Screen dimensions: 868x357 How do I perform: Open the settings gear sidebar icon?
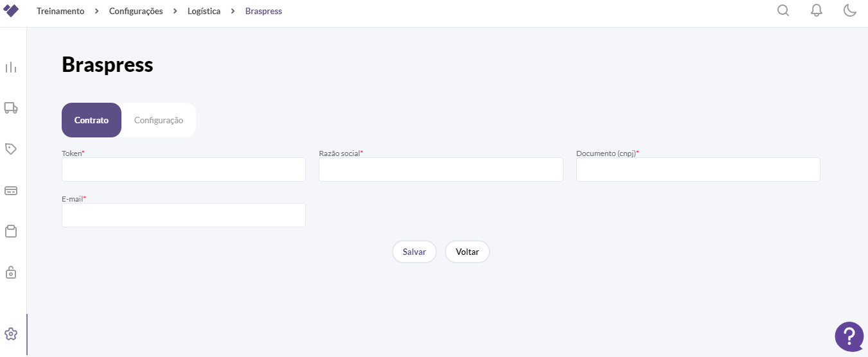tap(11, 334)
